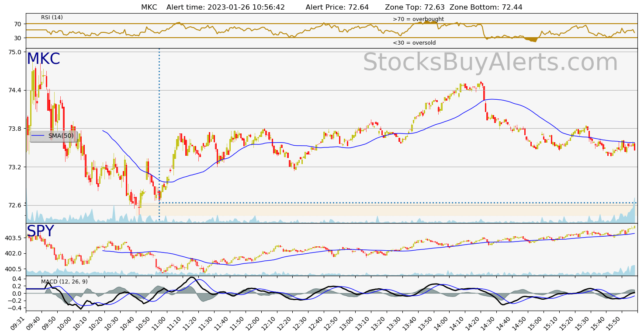This screenshot has width=644, height=336.
Task: Click the MKC ticker label in price chart
Action: point(43,59)
